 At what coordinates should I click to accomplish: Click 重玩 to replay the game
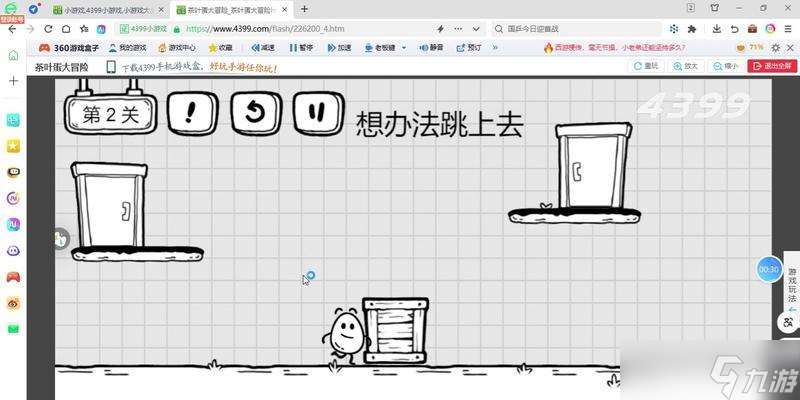click(x=646, y=66)
